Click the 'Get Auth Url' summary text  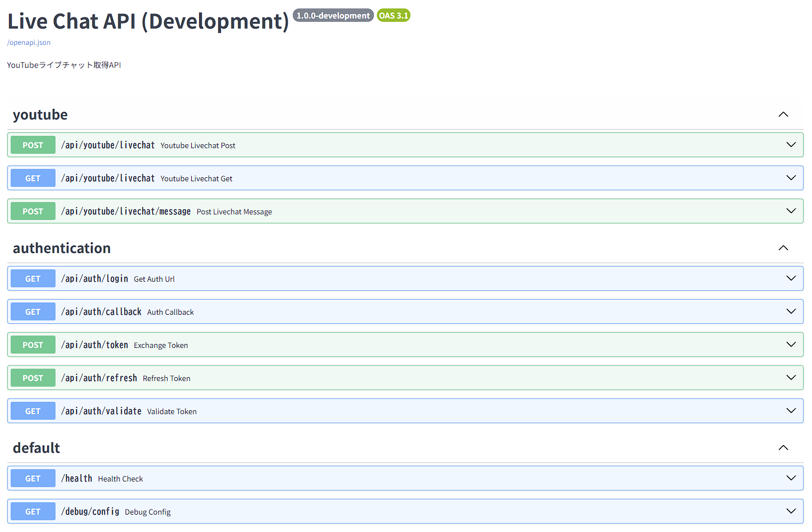click(154, 279)
